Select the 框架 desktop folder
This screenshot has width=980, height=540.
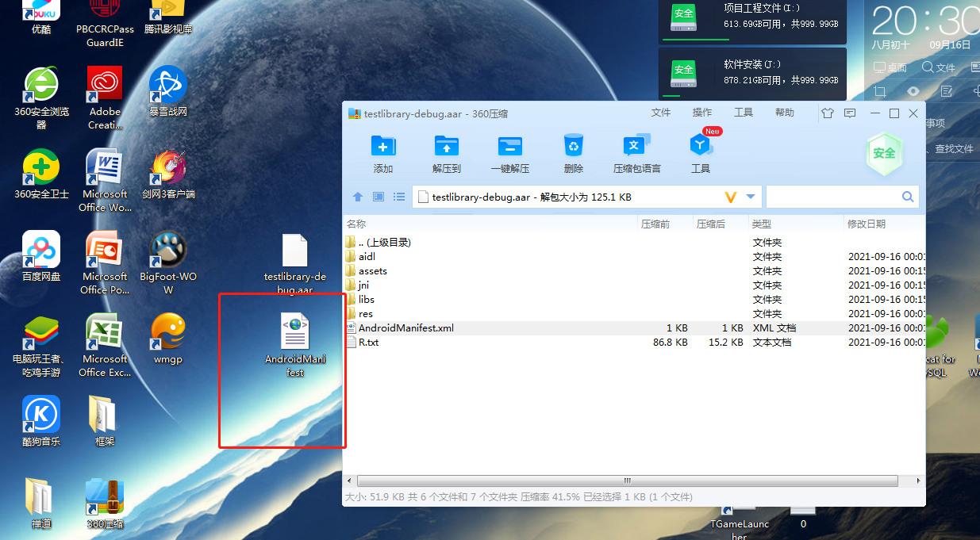point(105,421)
